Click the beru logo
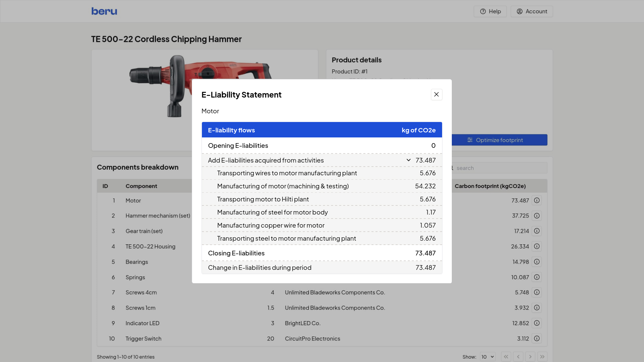This screenshot has width=644, height=362. (104, 11)
